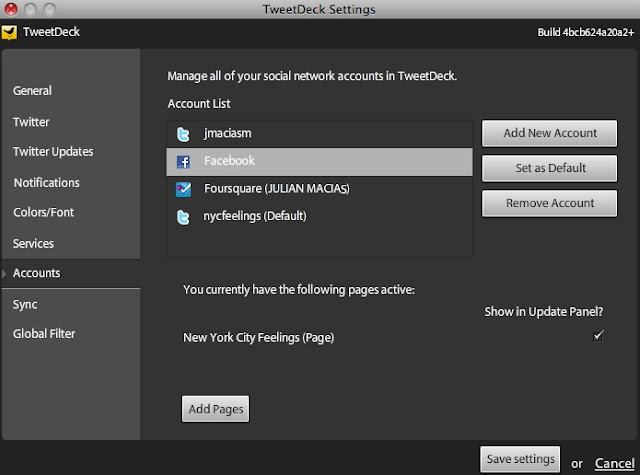This screenshot has height=475, width=640.
Task: Click the New York City Feelings (Page) entry
Action: [258, 338]
